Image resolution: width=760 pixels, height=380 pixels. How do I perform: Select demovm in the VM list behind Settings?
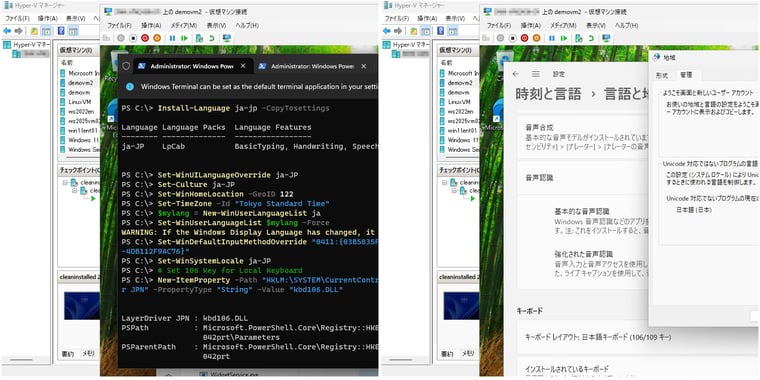pyautogui.click(x=460, y=92)
